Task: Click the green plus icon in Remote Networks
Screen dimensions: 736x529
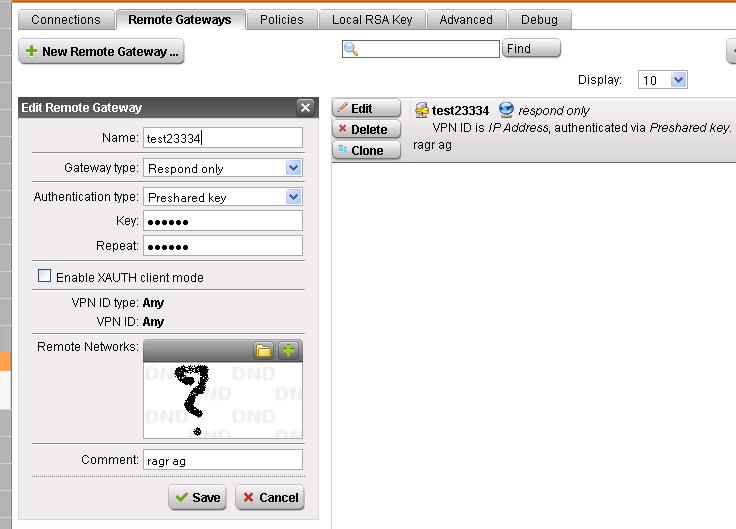Action: [x=288, y=351]
